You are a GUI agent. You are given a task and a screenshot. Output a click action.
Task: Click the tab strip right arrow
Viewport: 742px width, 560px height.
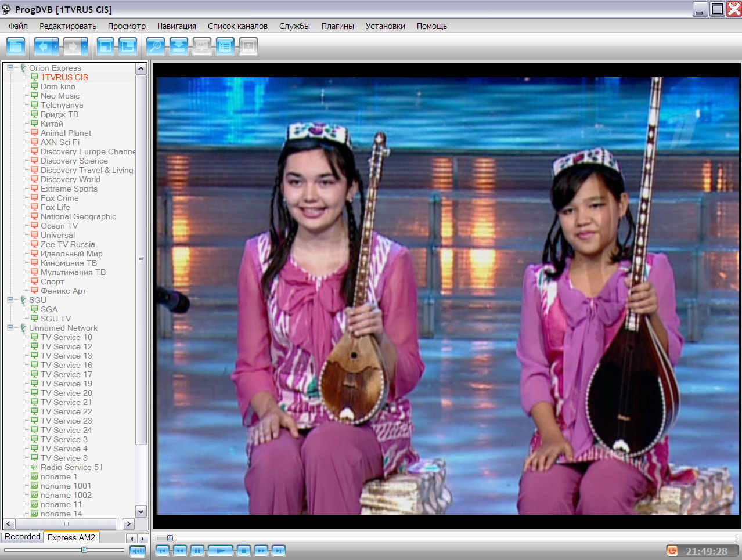[142, 539]
